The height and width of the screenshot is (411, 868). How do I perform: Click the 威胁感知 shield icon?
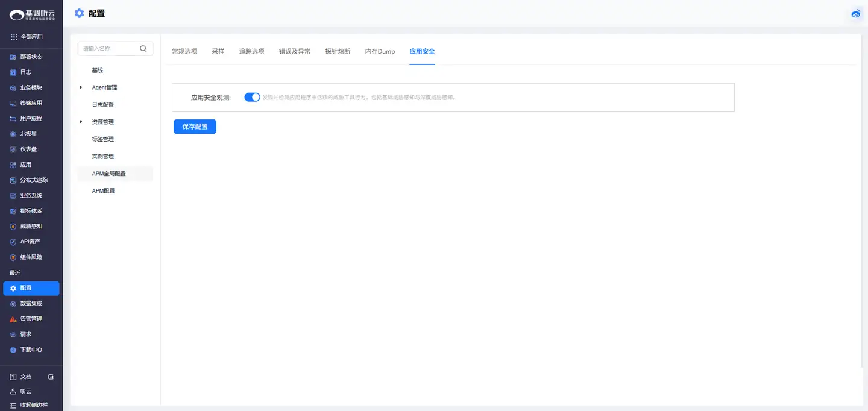tap(13, 227)
